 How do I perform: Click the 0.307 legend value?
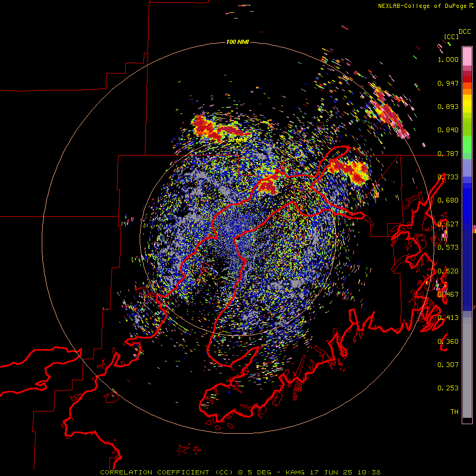click(448, 365)
